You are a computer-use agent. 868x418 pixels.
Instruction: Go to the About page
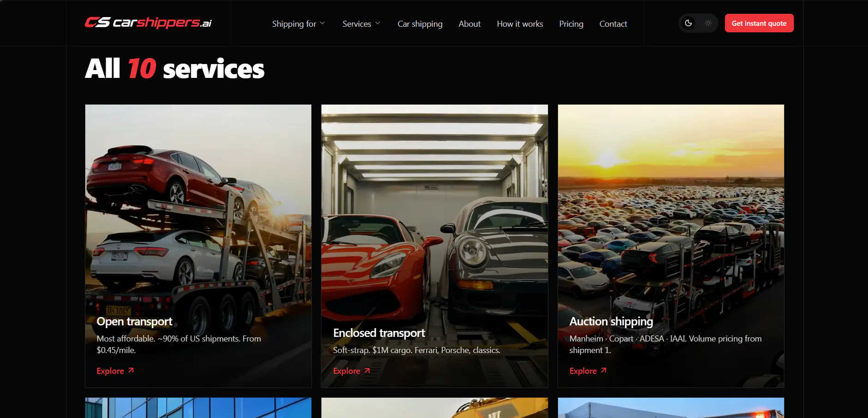click(x=470, y=24)
